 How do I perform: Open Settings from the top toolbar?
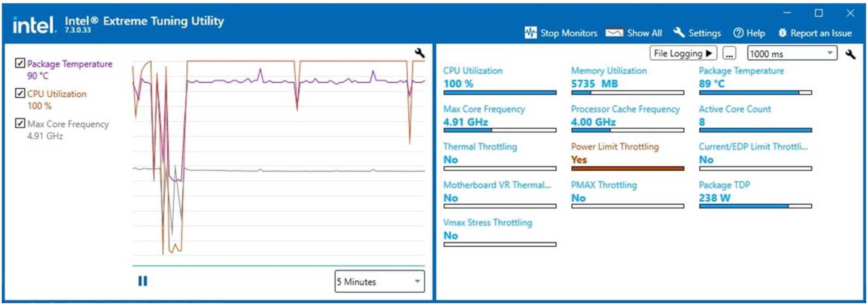click(697, 33)
